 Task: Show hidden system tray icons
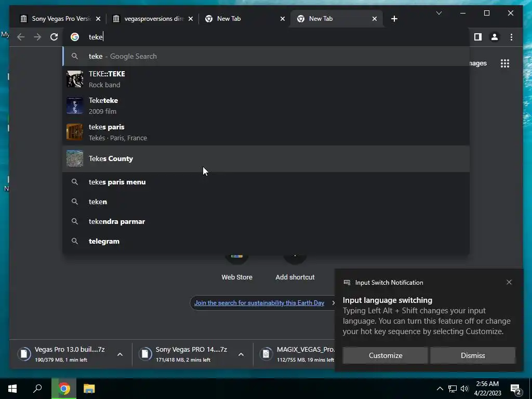(x=440, y=389)
